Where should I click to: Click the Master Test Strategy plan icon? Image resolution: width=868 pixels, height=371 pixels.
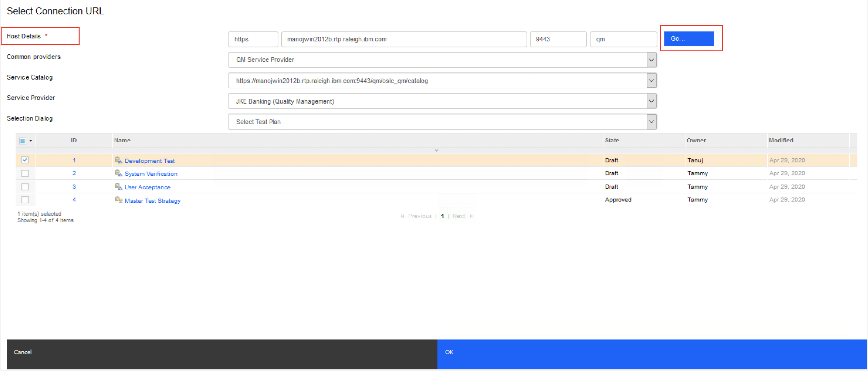pos(119,199)
